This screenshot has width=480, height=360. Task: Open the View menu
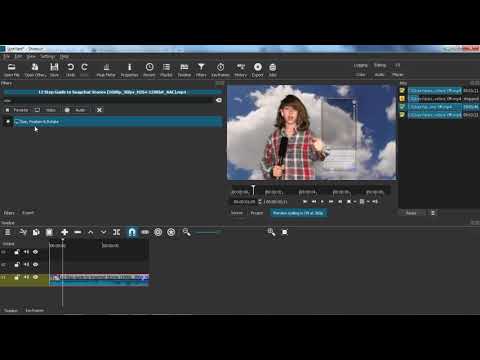pos(31,56)
